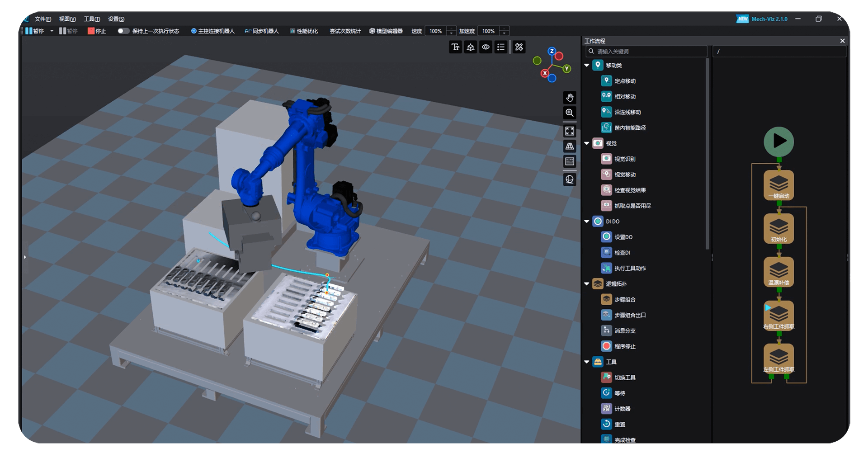The width and height of the screenshot is (868, 453).
Task: Open the 设置(S) menu
Action: 116,19
